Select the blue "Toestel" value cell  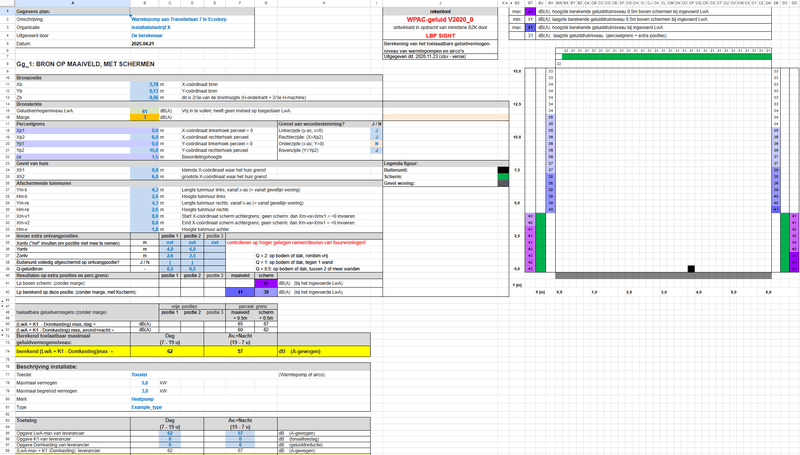(x=139, y=375)
